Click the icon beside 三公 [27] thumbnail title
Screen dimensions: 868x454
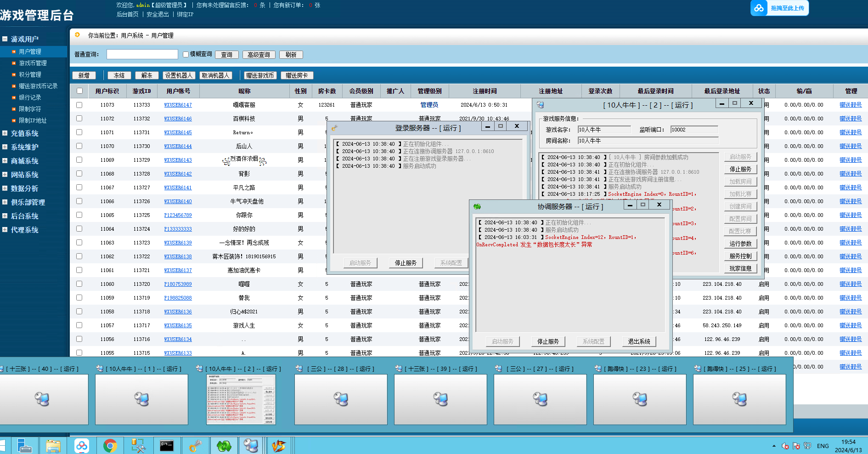tap(498, 369)
